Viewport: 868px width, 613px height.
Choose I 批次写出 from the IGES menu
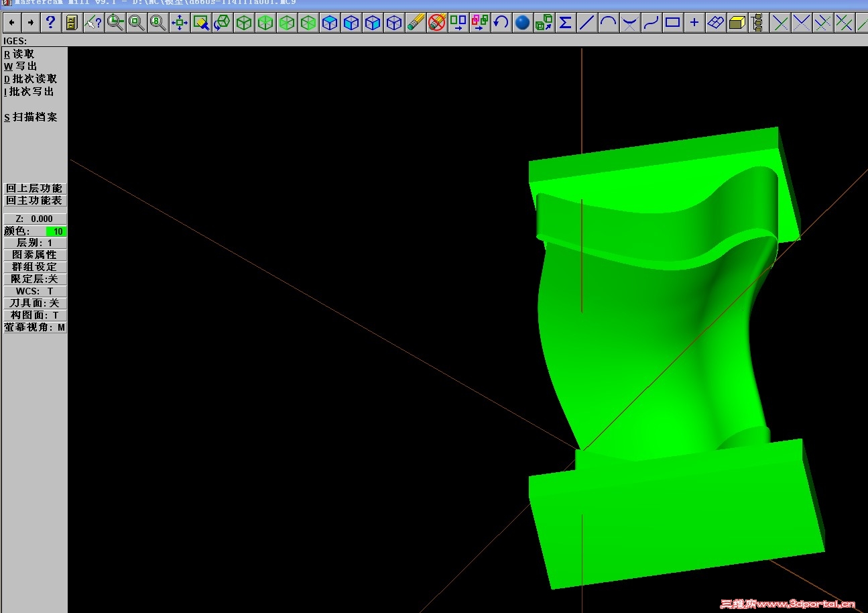(29, 92)
